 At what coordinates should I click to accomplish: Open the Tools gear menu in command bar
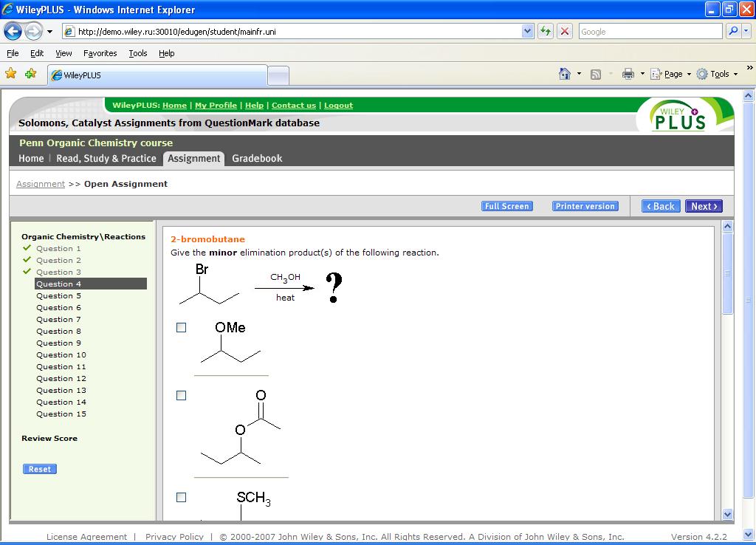[x=718, y=74]
